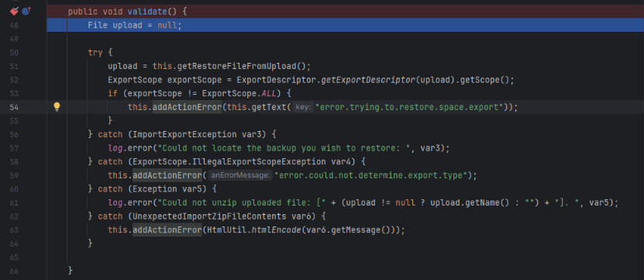Viewport: 644px width, 280px height.
Task: Open the light bulb quick-fix on line 54
Action: coord(57,107)
